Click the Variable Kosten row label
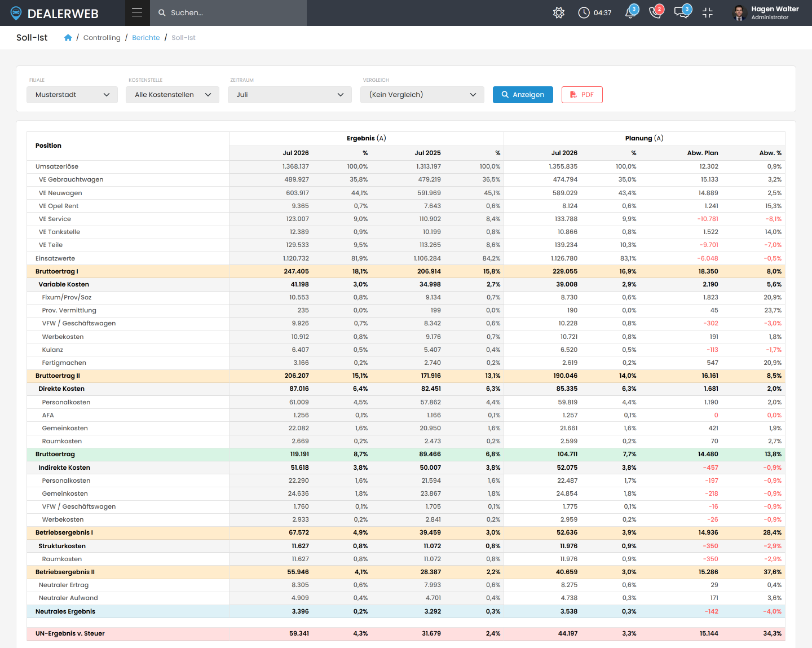 click(64, 284)
